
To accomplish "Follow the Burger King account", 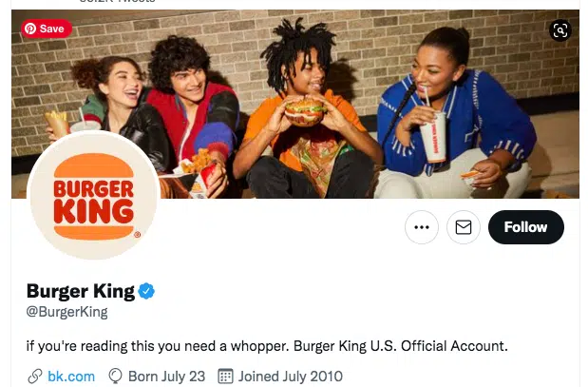I will coord(526,227).
